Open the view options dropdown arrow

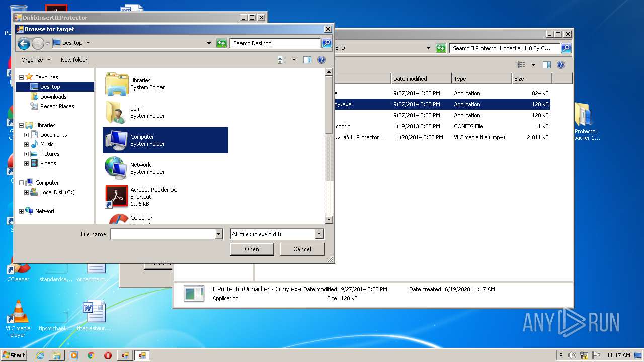click(294, 60)
